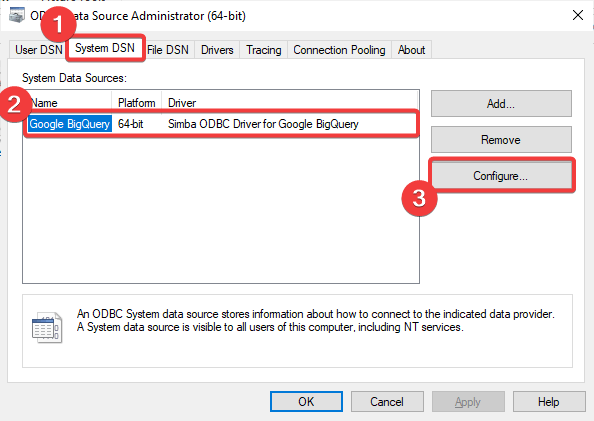
Task: Click the data source table icon
Action: pos(47,328)
